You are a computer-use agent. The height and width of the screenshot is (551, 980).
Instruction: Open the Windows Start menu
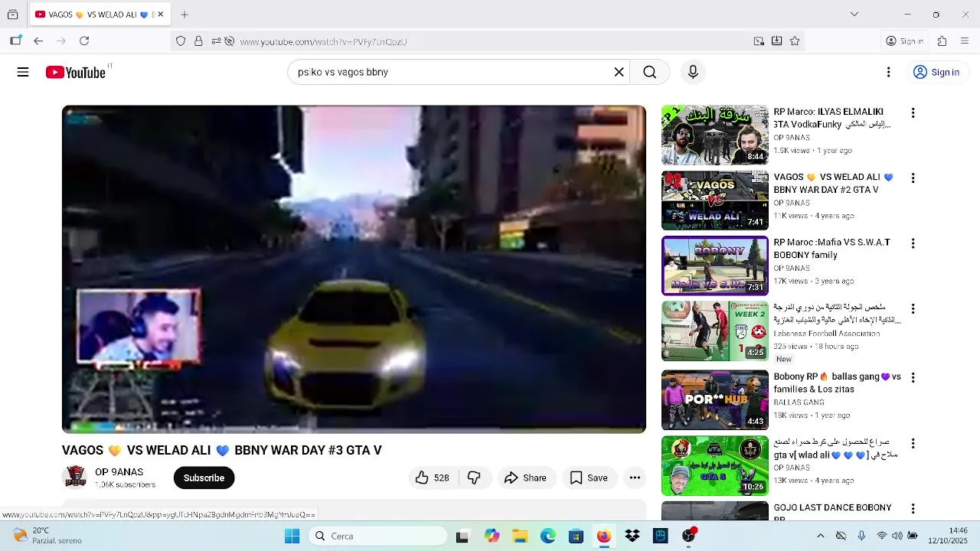click(x=292, y=536)
